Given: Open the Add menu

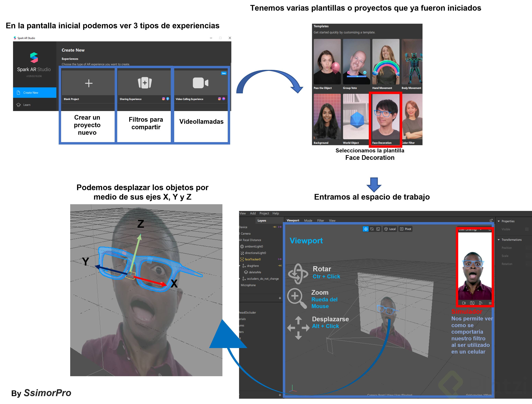Looking at the screenshot, I should 253,213.
